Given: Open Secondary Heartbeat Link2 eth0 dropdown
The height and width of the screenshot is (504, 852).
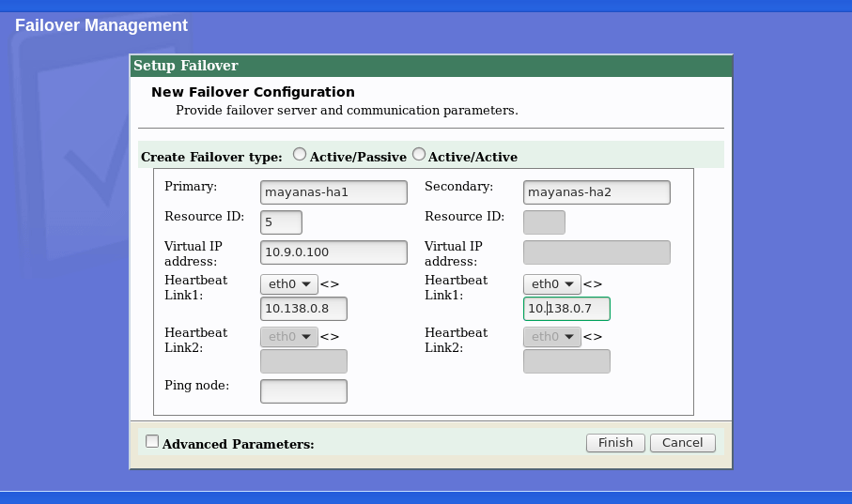Looking at the screenshot, I should point(551,336).
